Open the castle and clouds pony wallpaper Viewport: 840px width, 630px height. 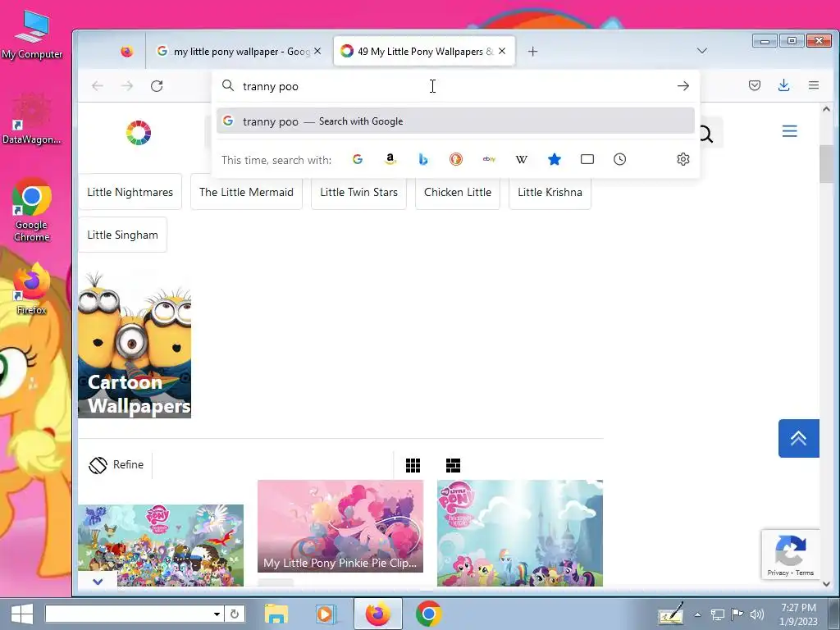(519, 533)
